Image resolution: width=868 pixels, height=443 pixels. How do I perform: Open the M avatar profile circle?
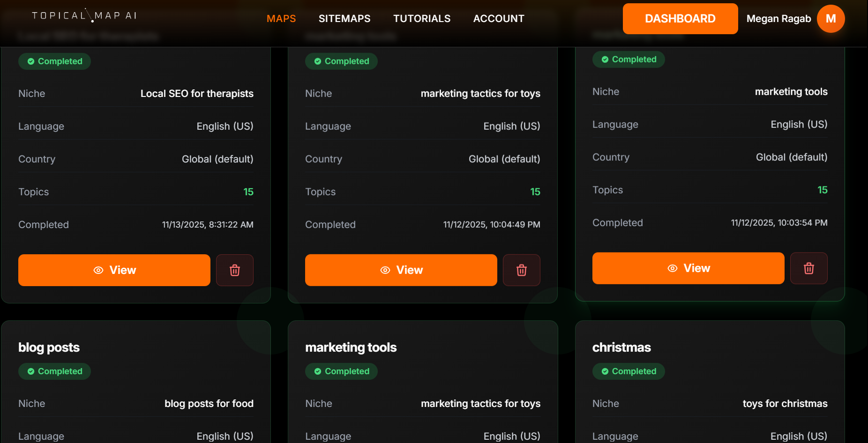point(831,19)
